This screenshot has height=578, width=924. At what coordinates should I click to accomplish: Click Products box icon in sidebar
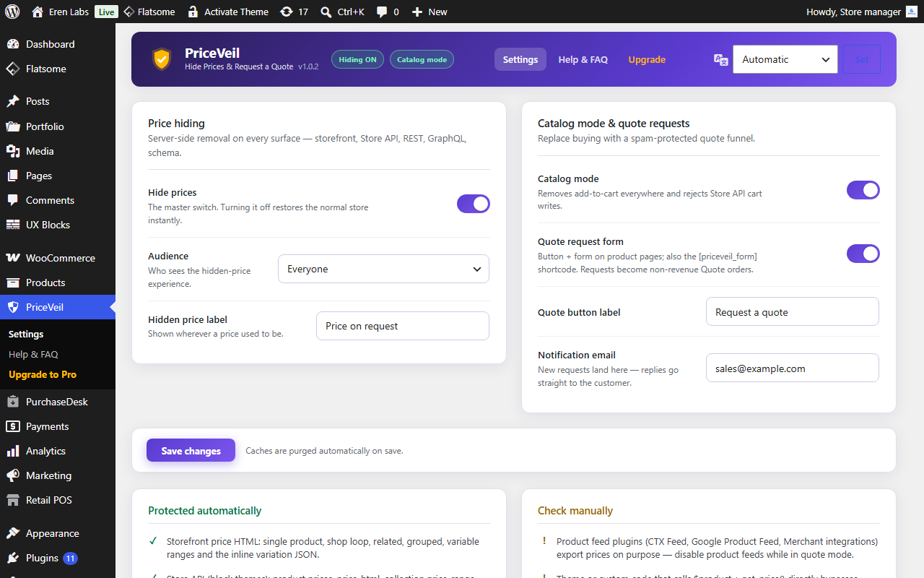coord(13,282)
